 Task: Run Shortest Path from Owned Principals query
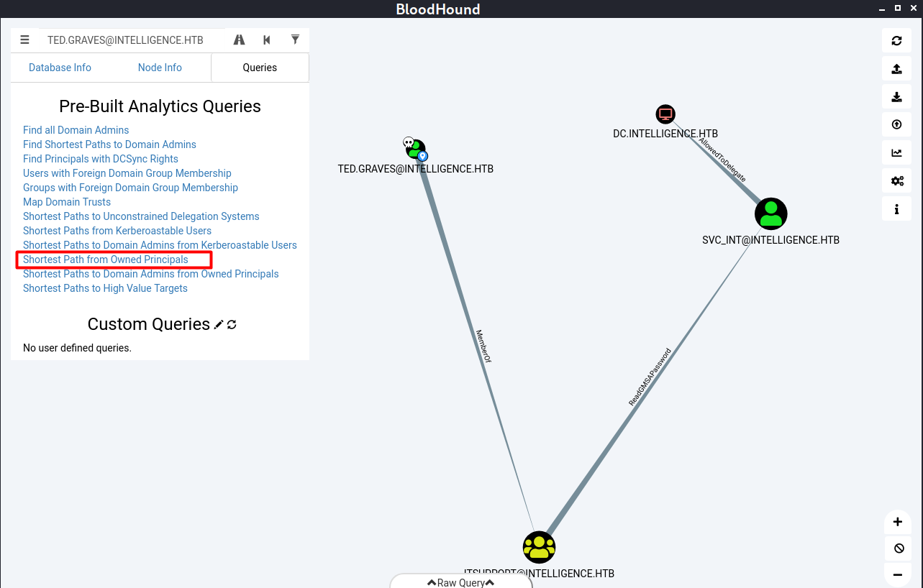[x=106, y=259]
